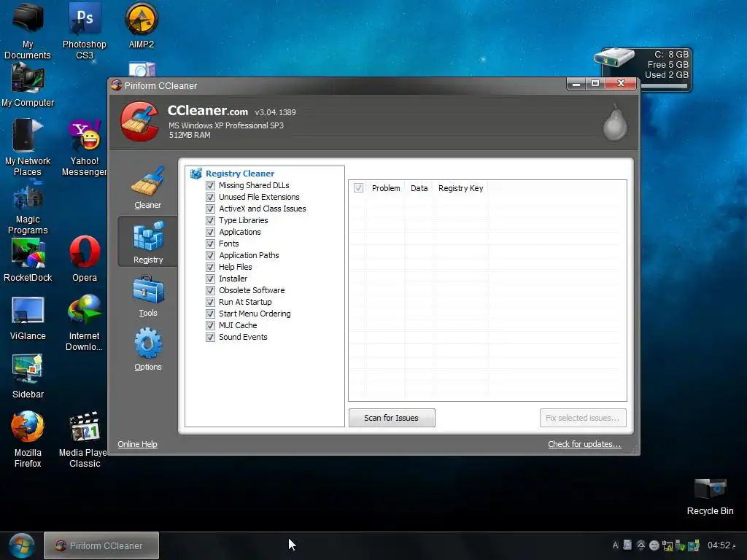The width and height of the screenshot is (747, 560).
Task: Disable Run At Startup check
Action: pyautogui.click(x=210, y=302)
